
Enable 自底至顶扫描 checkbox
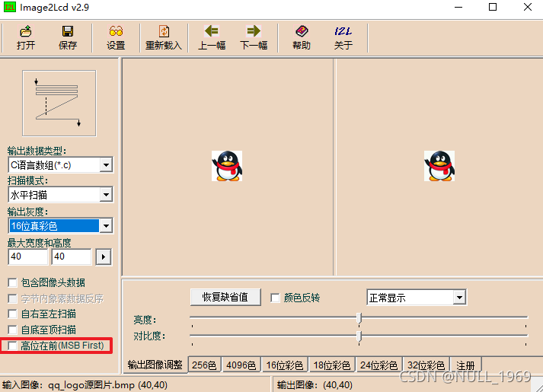(x=12, y=330)
